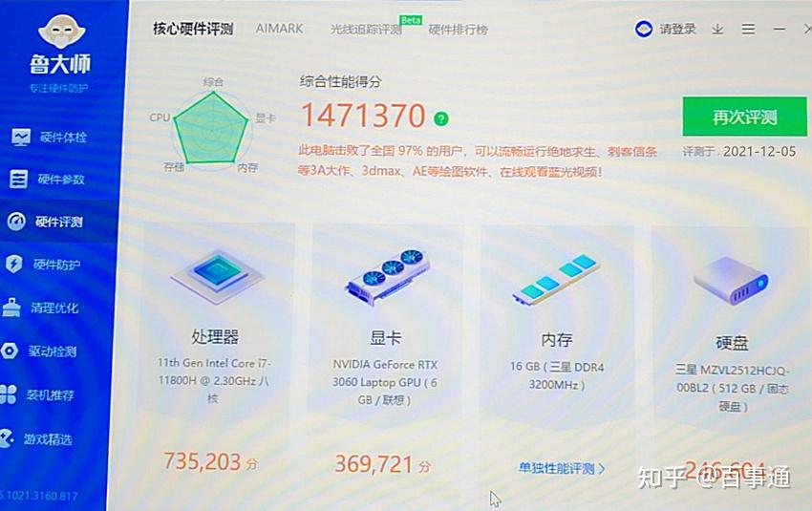Screen dimensions: 812x511
Task: Click 综合性能得分 heading
Action: [341, 81]
